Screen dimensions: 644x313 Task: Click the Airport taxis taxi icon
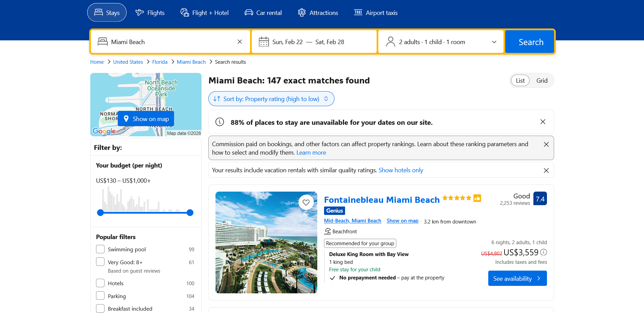(358, 12)
